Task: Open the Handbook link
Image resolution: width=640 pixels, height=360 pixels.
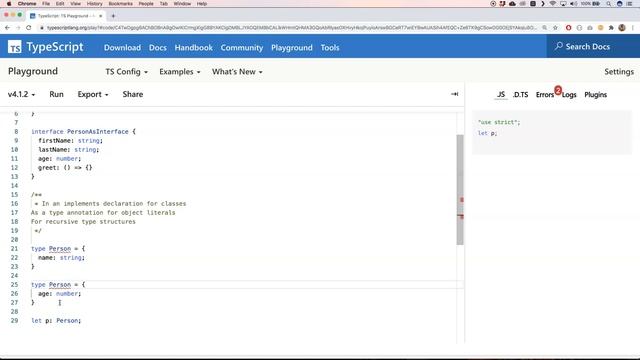Action: click(193, 47)
